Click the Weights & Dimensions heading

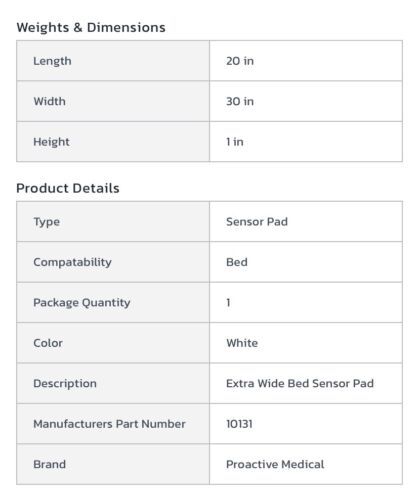point(91,27)
